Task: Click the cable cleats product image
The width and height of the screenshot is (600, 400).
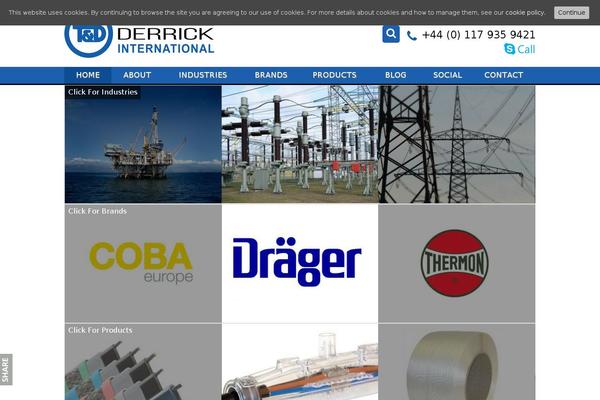Action: 143,362
